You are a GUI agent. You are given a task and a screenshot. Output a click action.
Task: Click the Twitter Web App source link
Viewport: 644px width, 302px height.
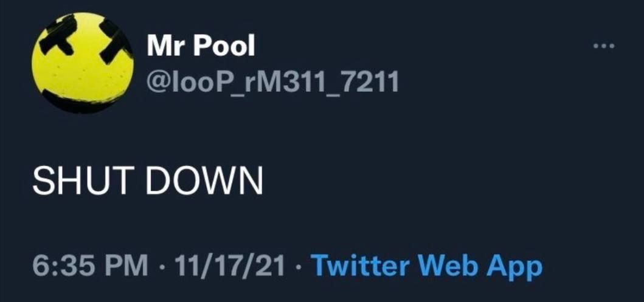[427, 265]
